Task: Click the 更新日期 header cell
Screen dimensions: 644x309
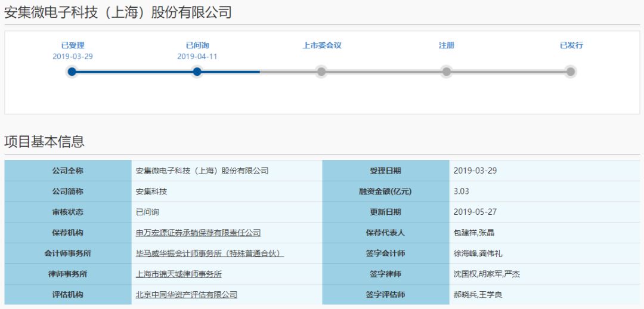Action: click(386, 212)
